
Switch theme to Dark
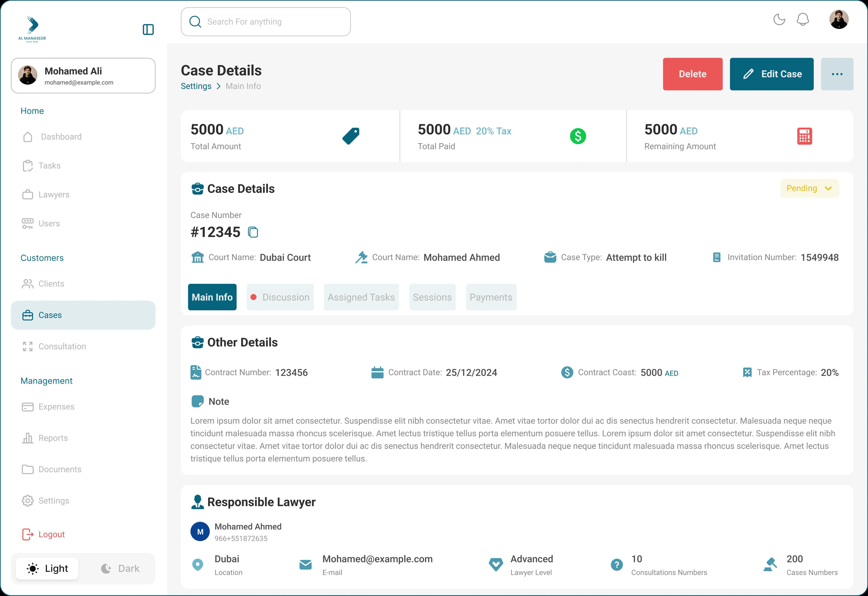(120, 568)
